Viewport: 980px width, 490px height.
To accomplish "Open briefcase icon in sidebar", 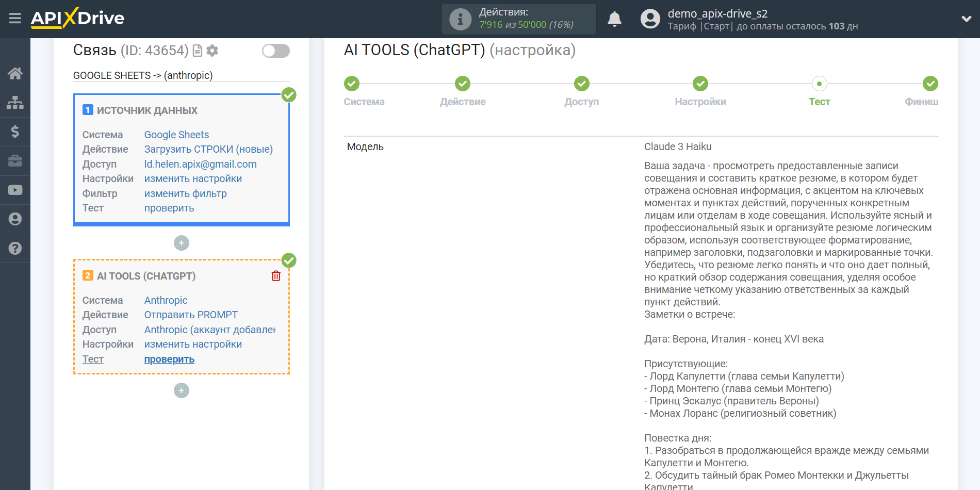I will point(15,161).
